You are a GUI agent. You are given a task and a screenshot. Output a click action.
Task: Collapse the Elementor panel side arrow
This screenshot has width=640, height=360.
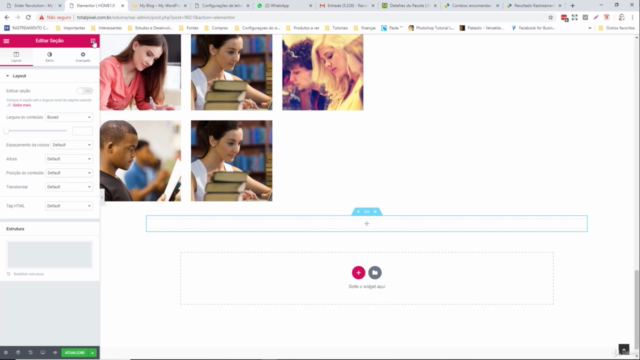[102, 198]
